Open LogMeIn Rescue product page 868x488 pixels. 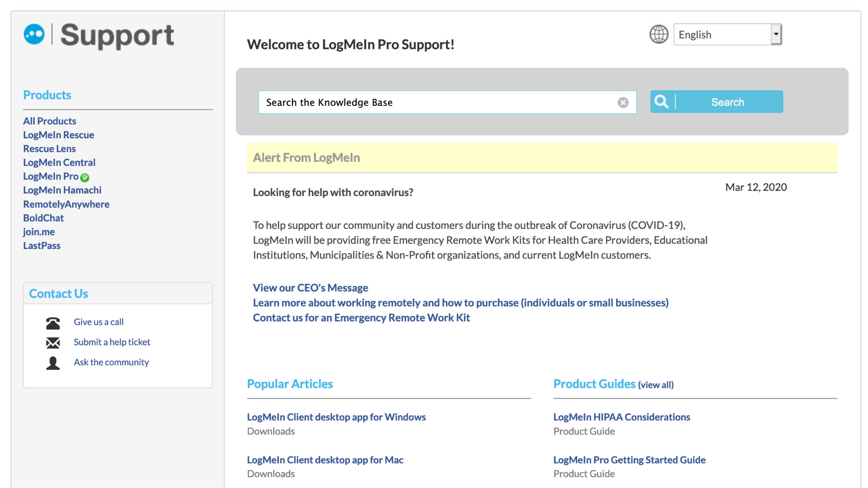59,134
